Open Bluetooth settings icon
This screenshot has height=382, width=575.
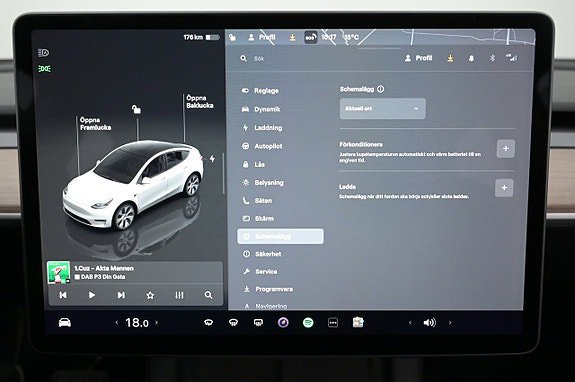[492, 58]
